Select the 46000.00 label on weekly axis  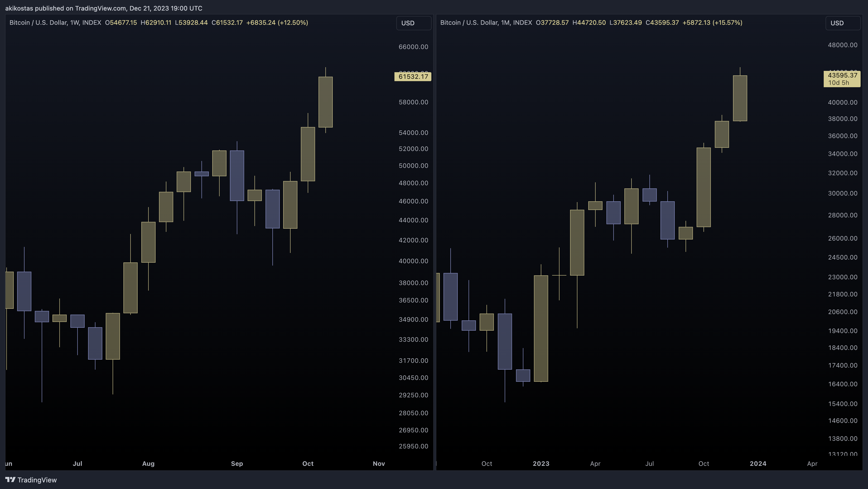pyautogui.click(x=413, y=201)
